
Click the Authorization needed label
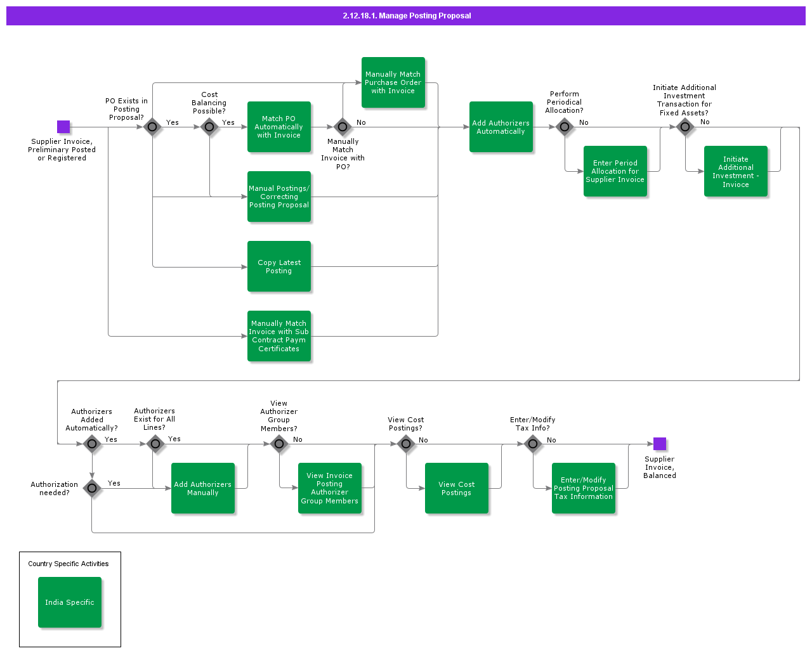55,488
